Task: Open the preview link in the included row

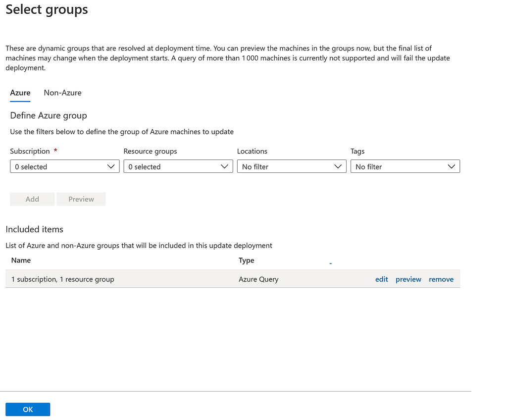Action: [408, 279]
